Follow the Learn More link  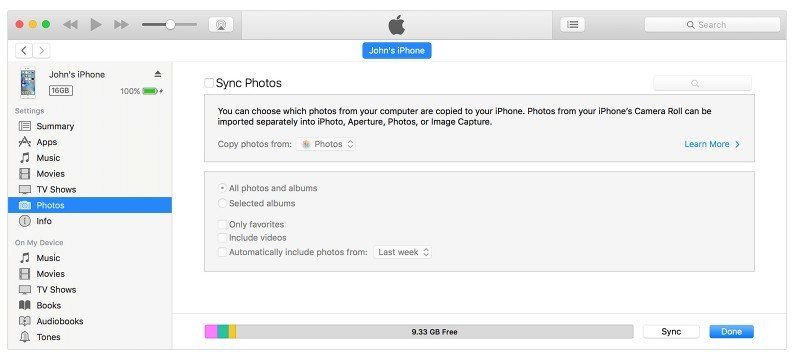click(712, 144)
